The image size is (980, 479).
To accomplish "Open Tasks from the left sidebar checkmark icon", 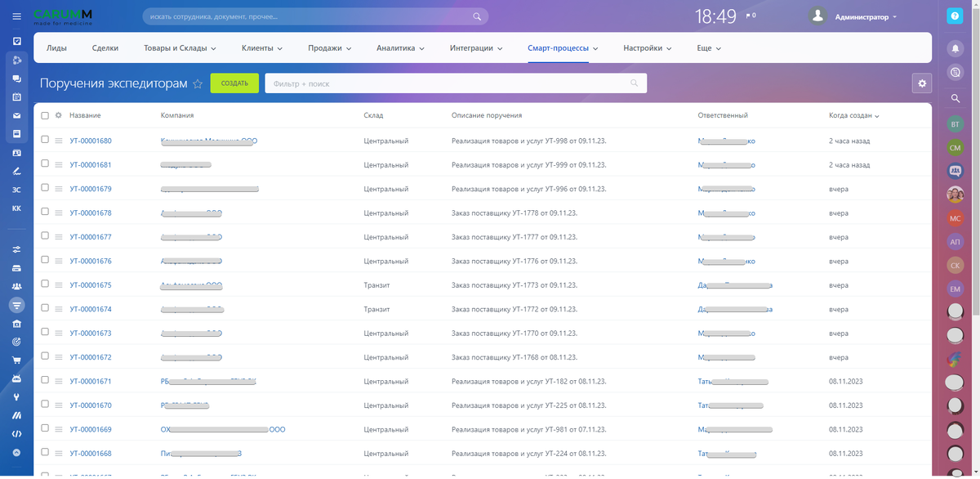I will coord(16,41).
